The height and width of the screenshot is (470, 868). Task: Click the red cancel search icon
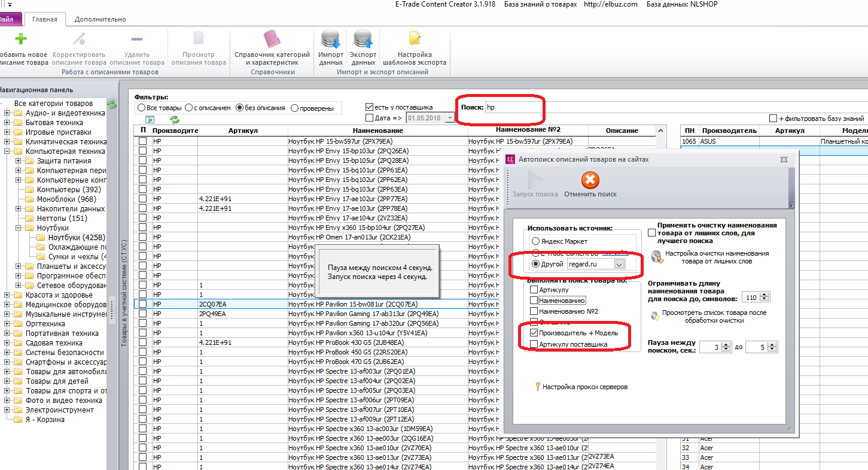click(590, 180)
